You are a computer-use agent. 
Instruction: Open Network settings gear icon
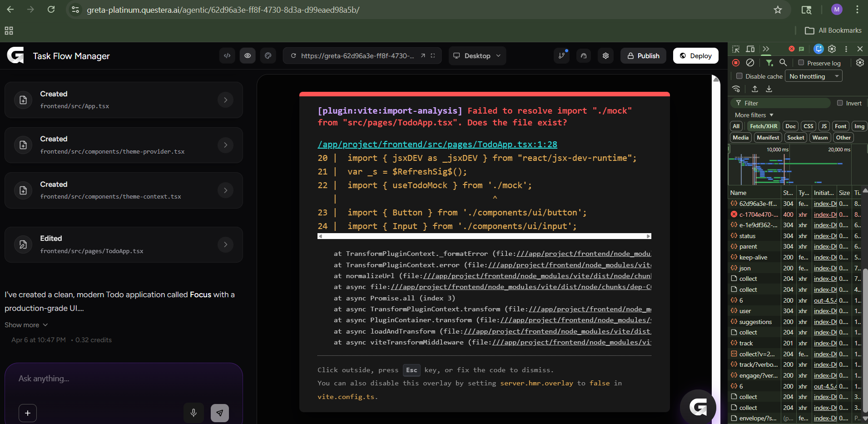tap(860, 63)
